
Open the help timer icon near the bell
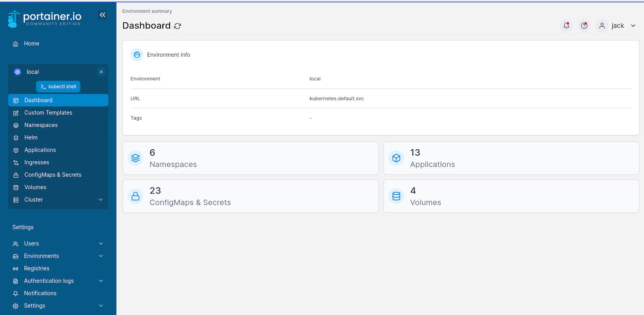[x=584, y=25]
